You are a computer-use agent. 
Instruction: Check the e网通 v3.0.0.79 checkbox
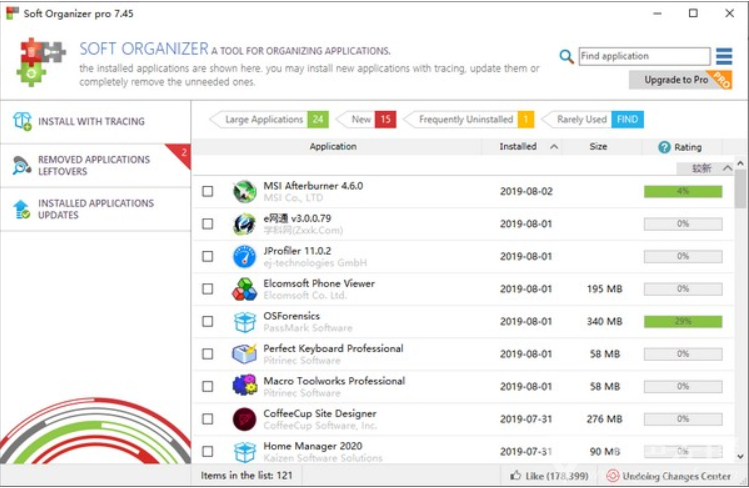(x=207, y=224)
